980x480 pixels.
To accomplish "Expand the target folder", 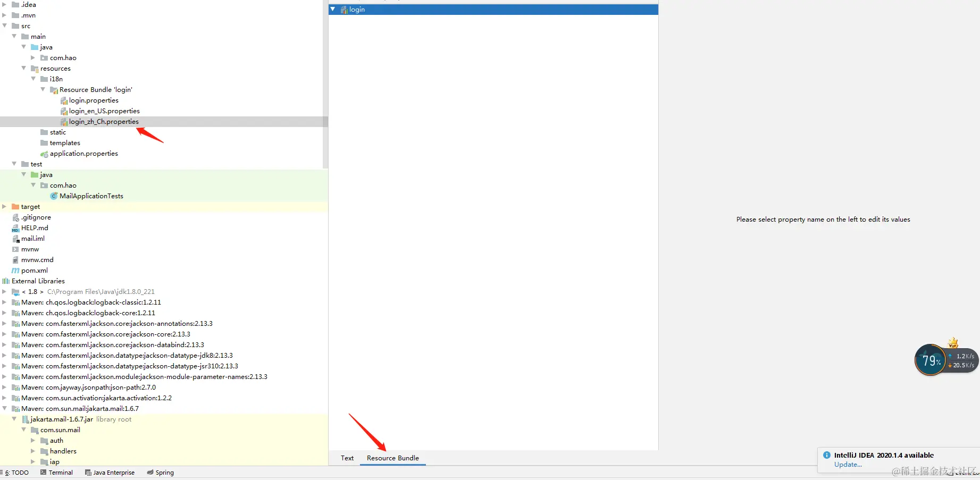I will pyautogui.click(x=5, y=207).
